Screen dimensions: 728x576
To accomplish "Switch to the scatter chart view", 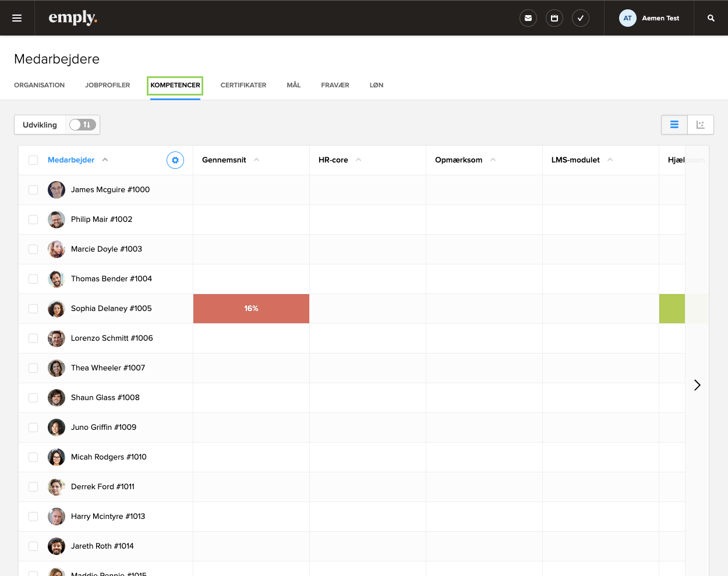I will pyautogui.click(x=700, y=124).
